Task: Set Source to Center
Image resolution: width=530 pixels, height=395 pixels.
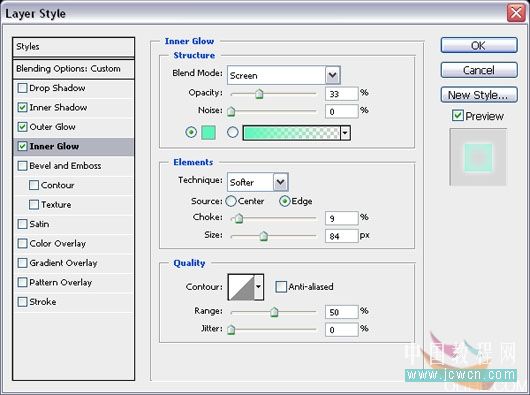Action: pos(231,201)
